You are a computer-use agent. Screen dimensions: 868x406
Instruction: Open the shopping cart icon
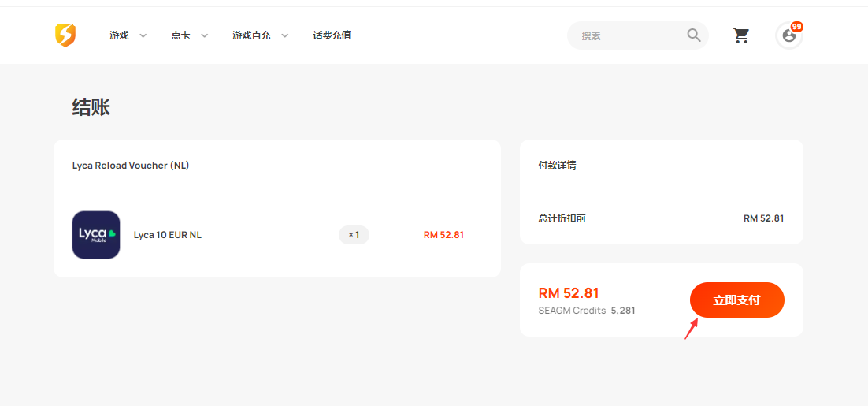click(740, 35)
